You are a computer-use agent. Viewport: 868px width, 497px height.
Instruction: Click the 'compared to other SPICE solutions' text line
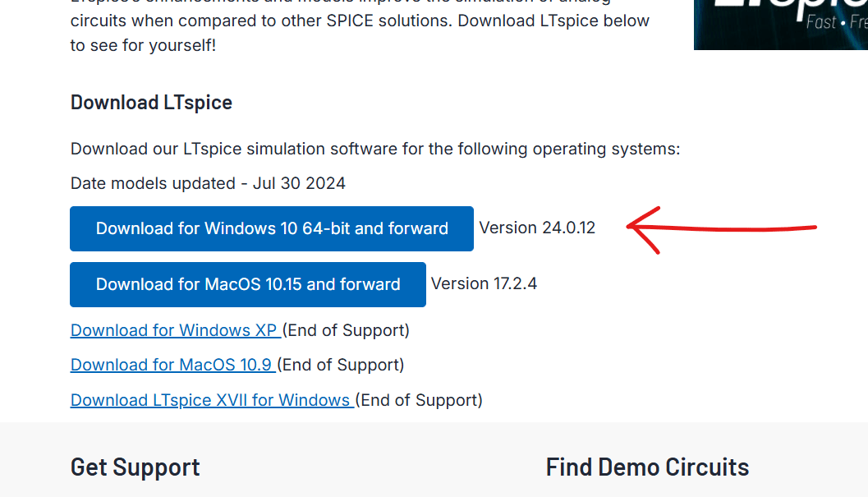(x=360, y=21)
